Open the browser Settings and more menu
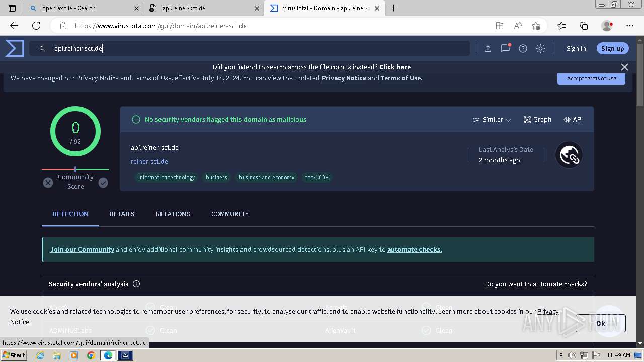The image size is (644, 362). pyautogui.click(x=630, y=26)
